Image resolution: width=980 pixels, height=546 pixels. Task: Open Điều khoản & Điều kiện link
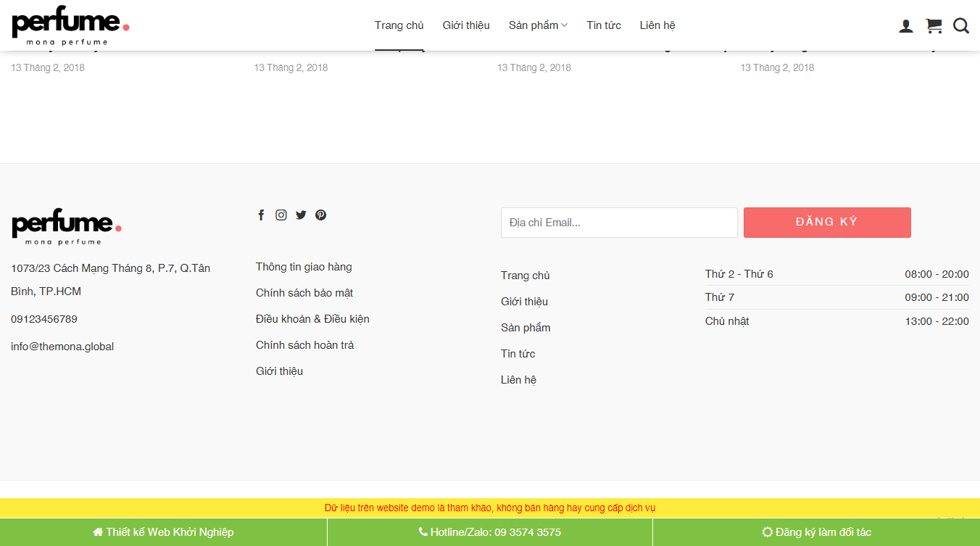[312, 319]
